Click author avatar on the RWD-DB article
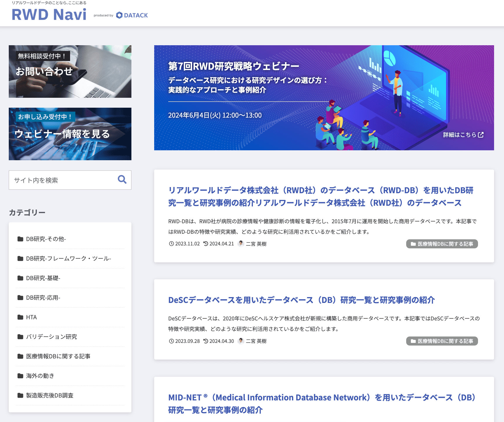This screenshot has height=422, width=504. [241, 243]
